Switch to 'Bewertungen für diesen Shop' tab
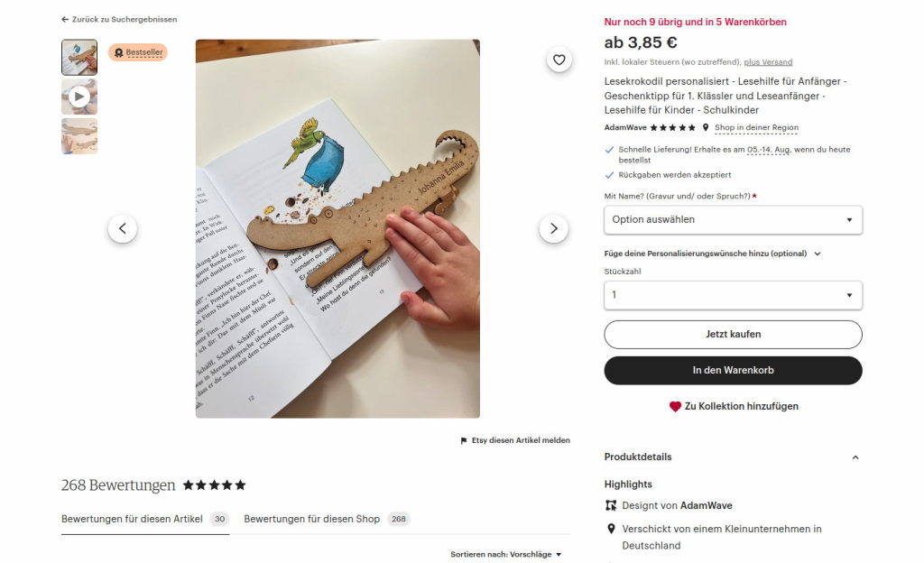 point(327,519)
